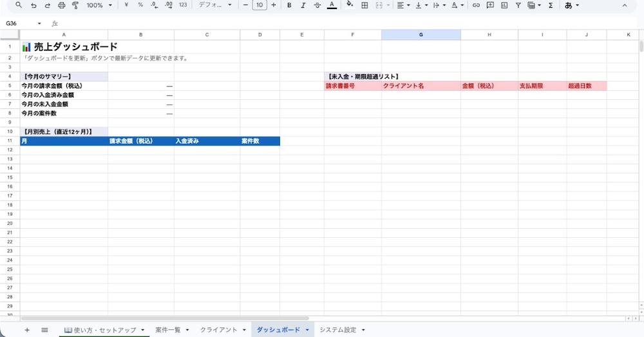
Task: Click the fx formula bar
Action: pos(345,23)
